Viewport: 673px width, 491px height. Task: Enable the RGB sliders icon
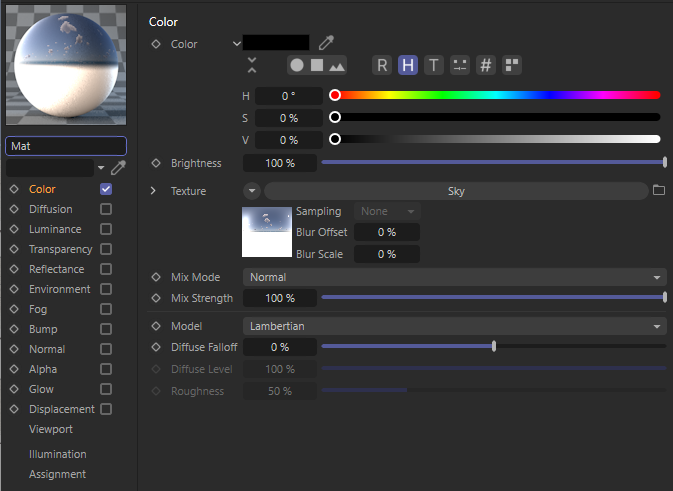(x=382, y=65)
